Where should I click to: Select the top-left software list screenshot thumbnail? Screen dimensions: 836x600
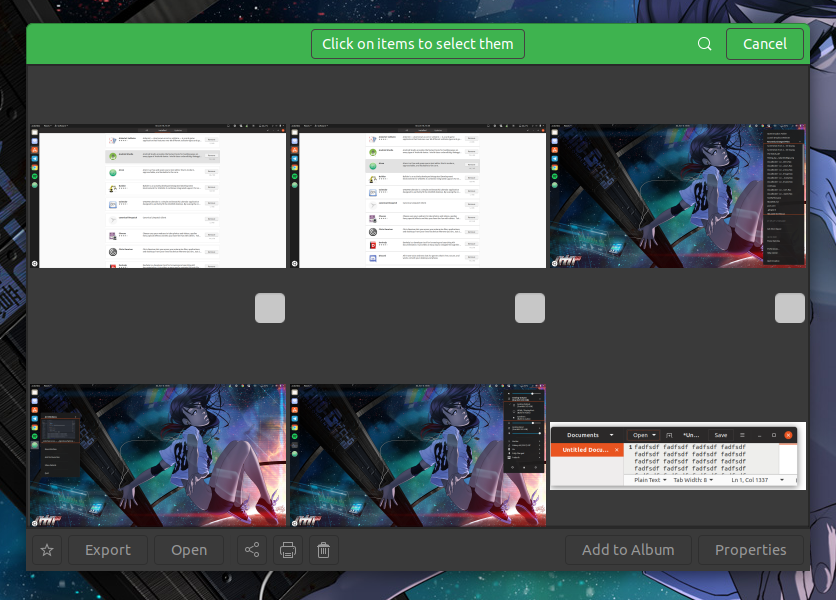coord(158,196)
